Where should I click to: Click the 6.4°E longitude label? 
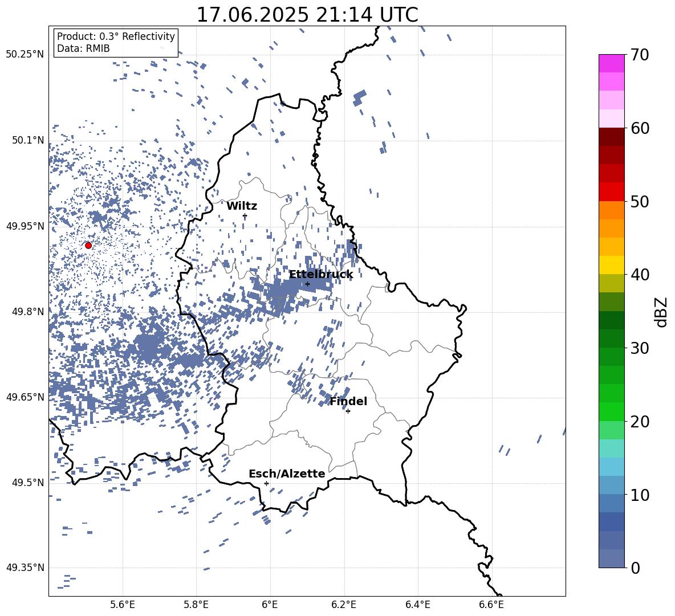(417, 605)
